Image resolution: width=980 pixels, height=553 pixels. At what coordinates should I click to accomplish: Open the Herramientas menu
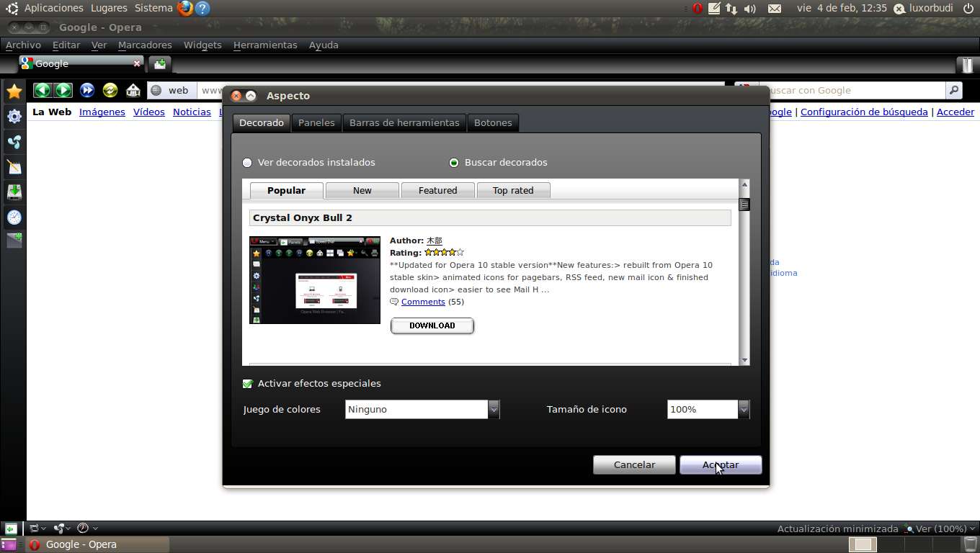(265, 45)
